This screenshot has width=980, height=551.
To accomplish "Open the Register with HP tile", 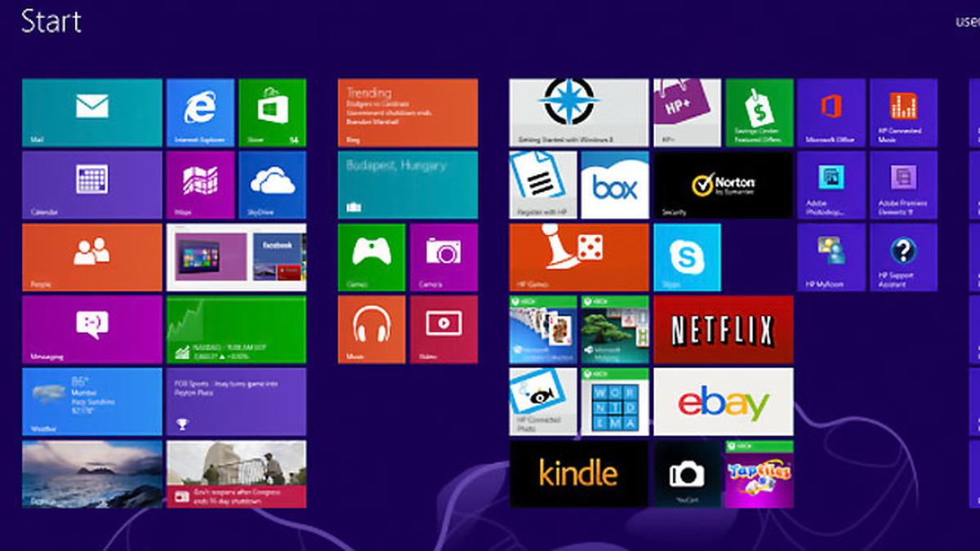I will (543, 184).
